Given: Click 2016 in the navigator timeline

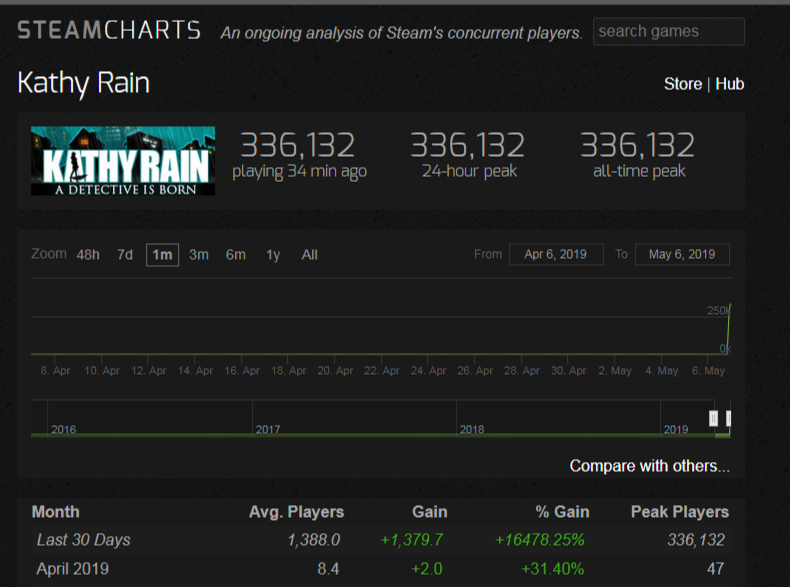Looking at the screenshot, I should pyautogui.click(x=63, y=429).
